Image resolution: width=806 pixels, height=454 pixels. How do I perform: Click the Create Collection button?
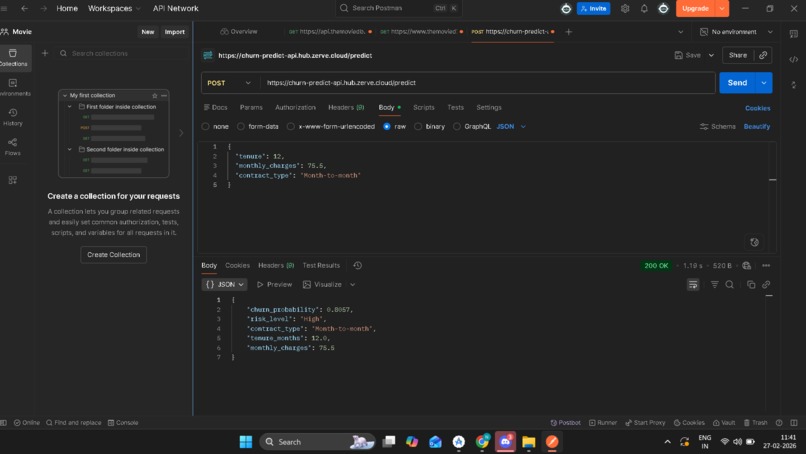coord(114,255)
